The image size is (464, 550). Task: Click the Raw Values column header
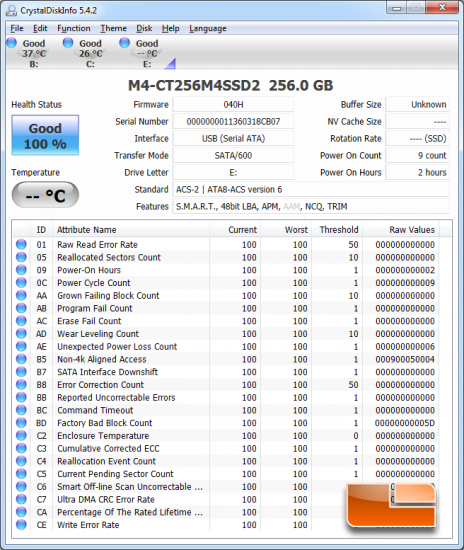click(x=401, y=230)
